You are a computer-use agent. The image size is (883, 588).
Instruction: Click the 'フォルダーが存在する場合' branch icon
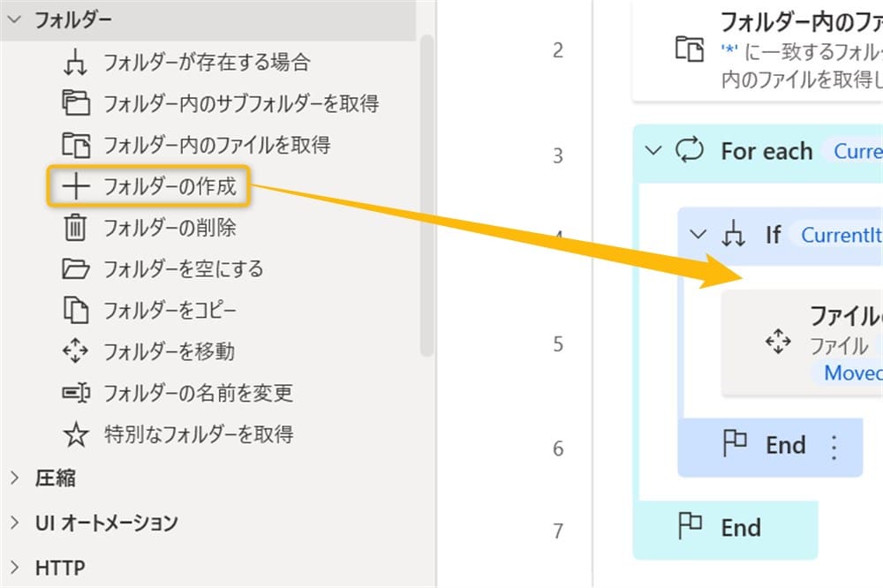[76, 64]
